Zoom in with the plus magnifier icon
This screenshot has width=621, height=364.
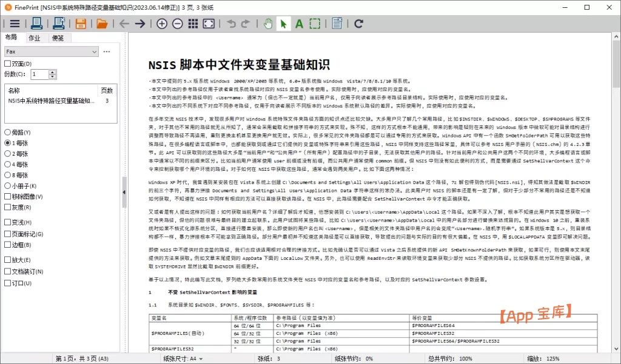pyautogui.click(x=161, y=24)
